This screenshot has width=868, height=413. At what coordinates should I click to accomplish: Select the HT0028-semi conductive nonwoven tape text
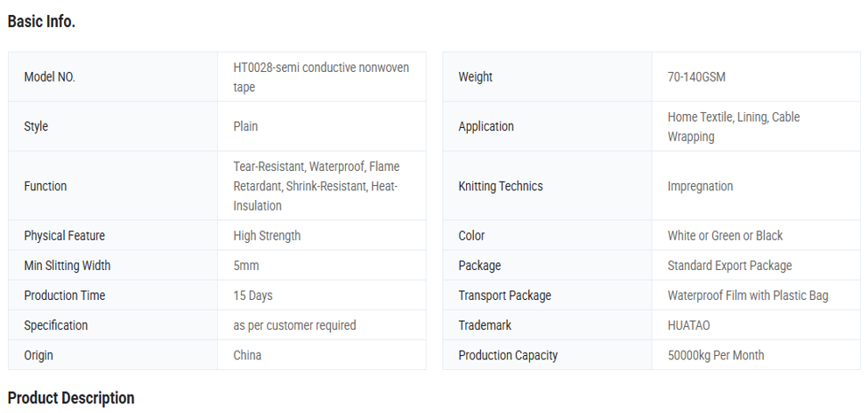click(x=321, y=77)
